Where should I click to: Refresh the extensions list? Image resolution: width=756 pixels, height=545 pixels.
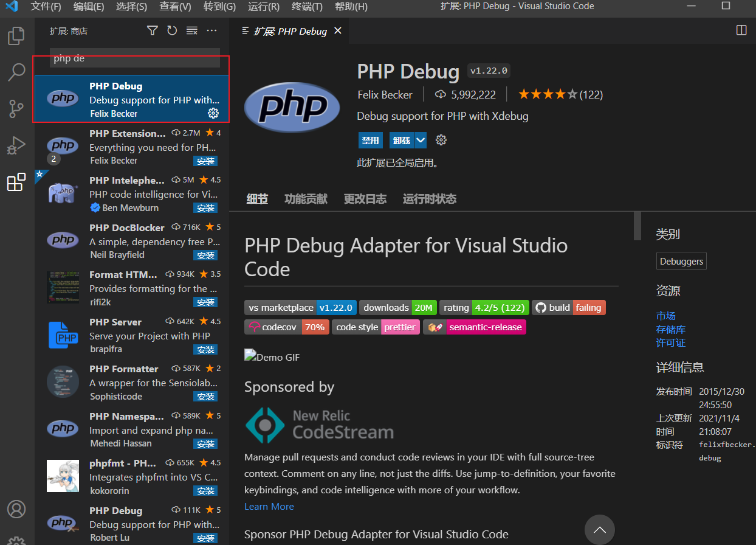[172, 30]
